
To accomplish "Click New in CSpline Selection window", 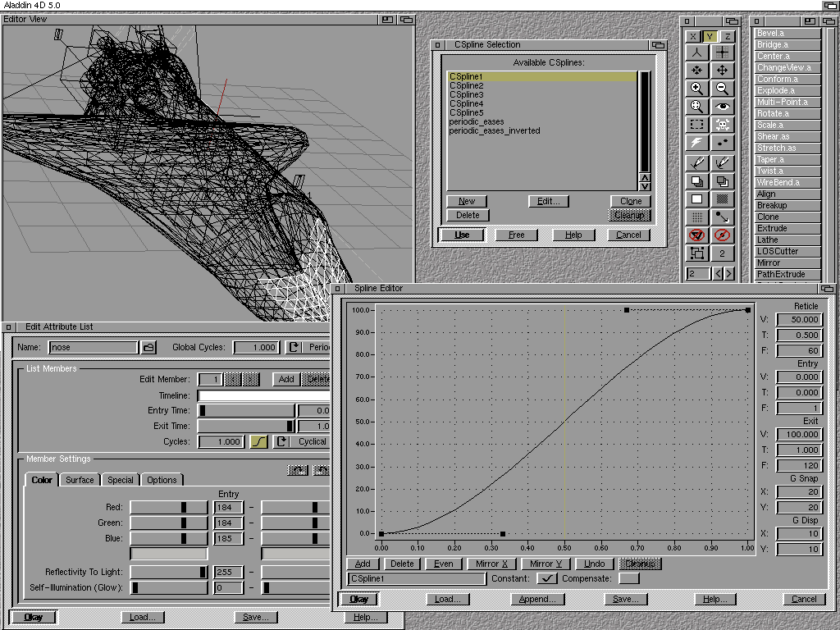I will 467,201.
